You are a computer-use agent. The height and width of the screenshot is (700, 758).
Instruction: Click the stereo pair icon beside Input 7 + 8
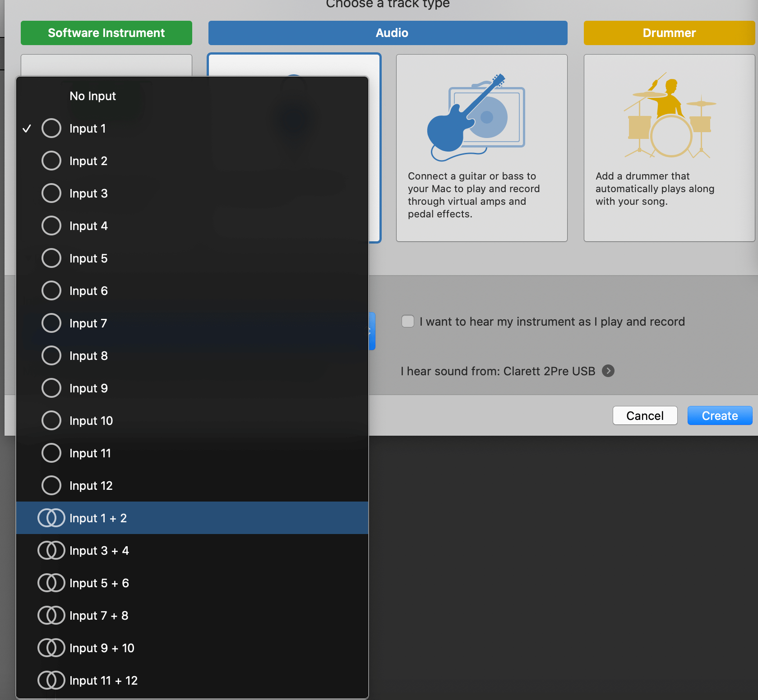coord(51,615)
